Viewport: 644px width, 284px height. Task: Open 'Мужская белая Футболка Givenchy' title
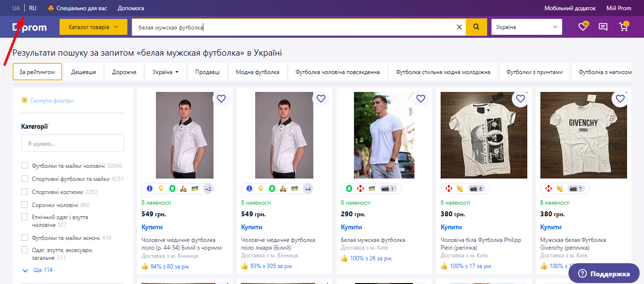coord(573,244)
